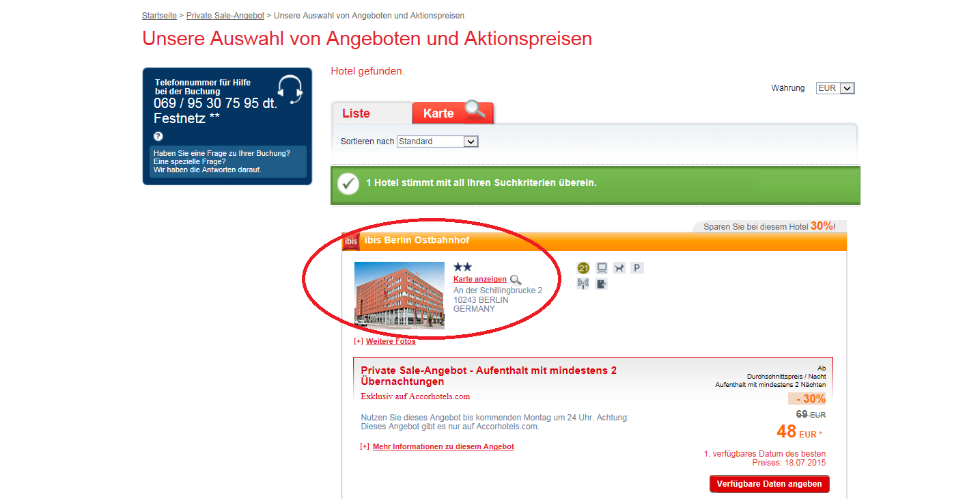Viewport: 980px width, 499px height.
Task: Expand [+] next to Mehr Informationen
Action: pyautogui.click(x=365, y=446)
